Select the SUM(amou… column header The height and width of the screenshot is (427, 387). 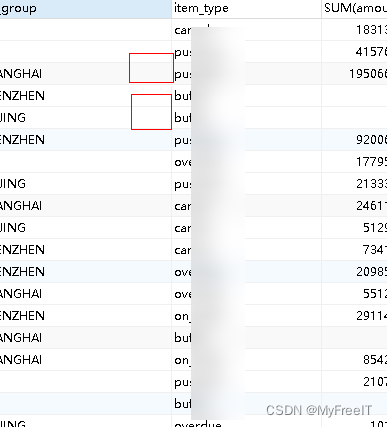[354, 8]
